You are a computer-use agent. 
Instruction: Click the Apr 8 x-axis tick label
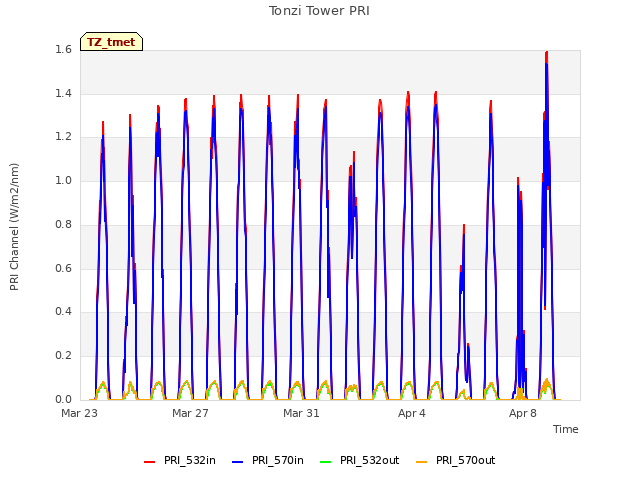(523, 413)
